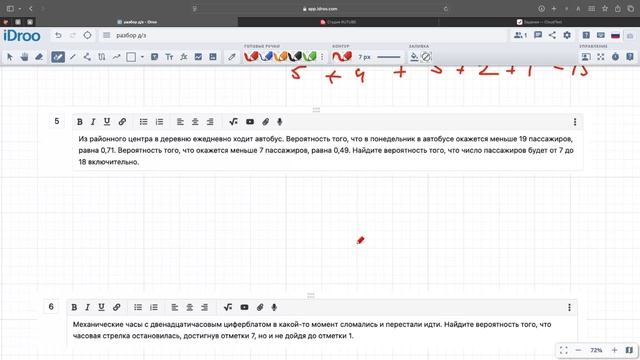The image size is (640, 360).
Task: Open the line style selector
Action: (388, 57)
